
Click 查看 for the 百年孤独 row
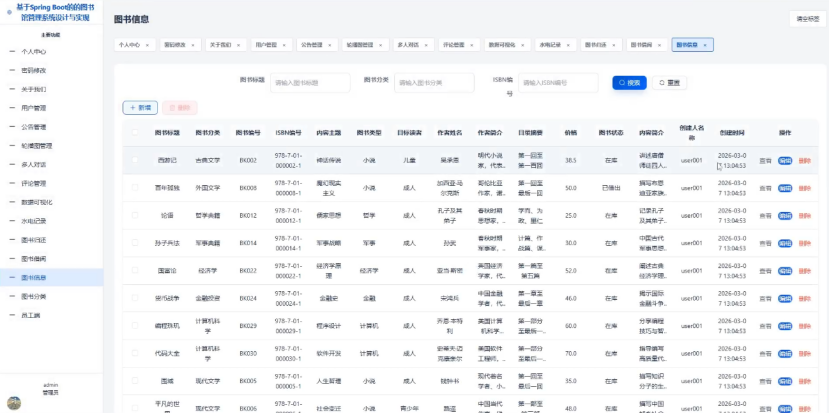pyautogui.click(x=765, y=188)
